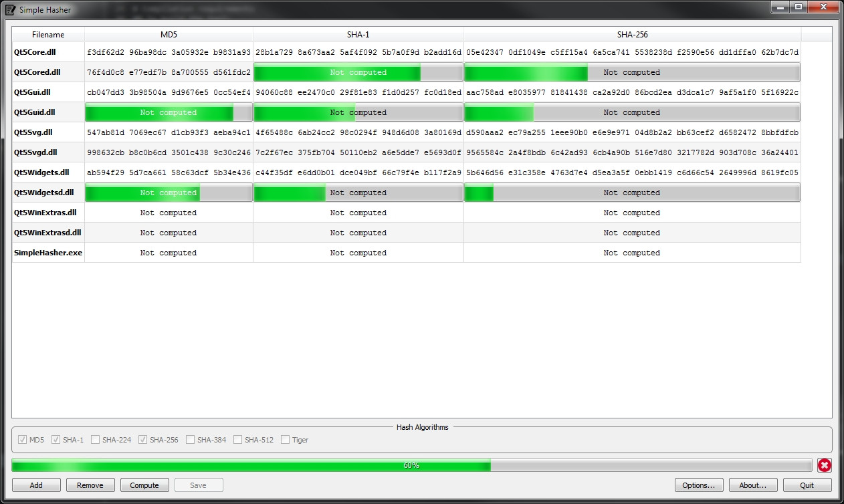Click Qt5WinExtrasd.dll SHA-256 Not computed cell
Screen dimensions: 844x504
click(x=632, y=233)
